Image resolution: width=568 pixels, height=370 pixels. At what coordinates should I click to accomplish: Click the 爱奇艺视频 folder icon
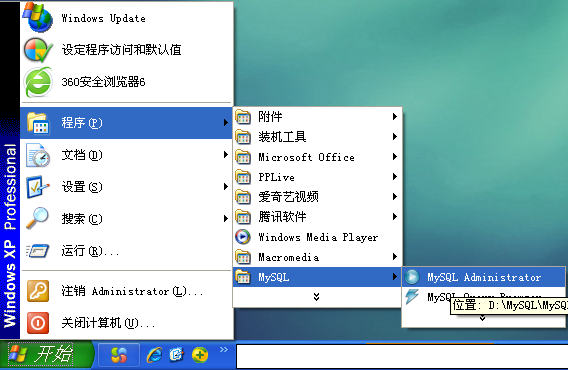[x=243, y=197]
